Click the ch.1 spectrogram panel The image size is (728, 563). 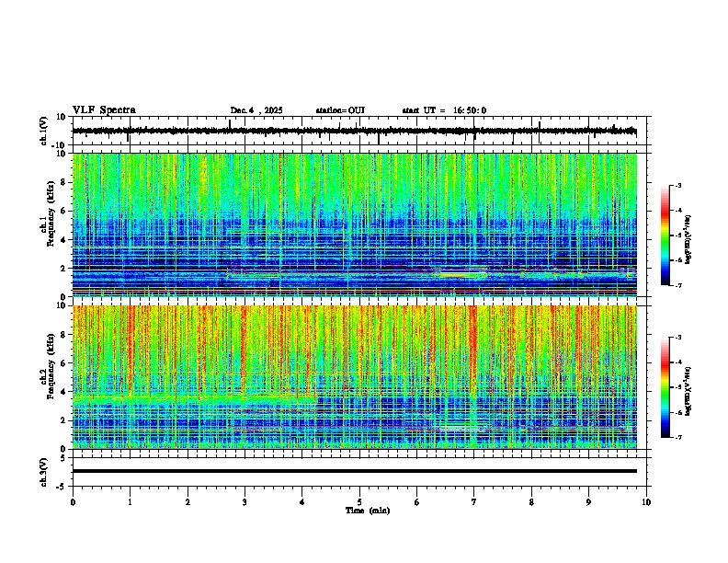coord(355,224)
